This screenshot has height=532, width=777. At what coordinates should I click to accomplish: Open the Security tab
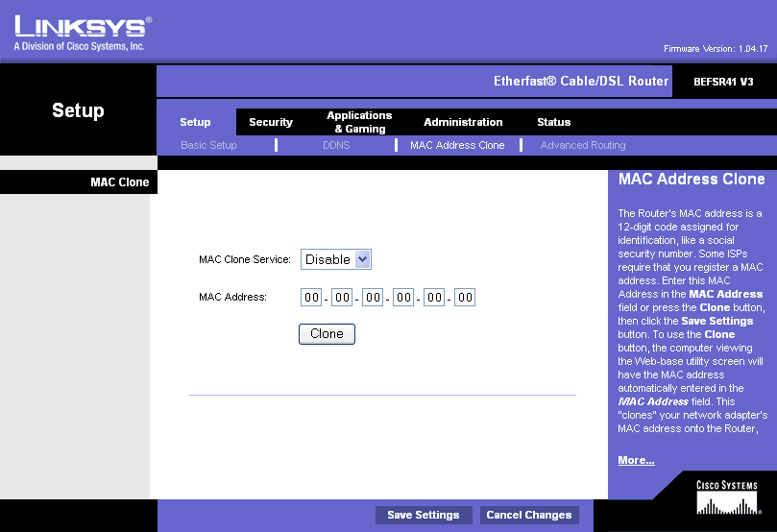pyautogui.click(x=271, y=122)
